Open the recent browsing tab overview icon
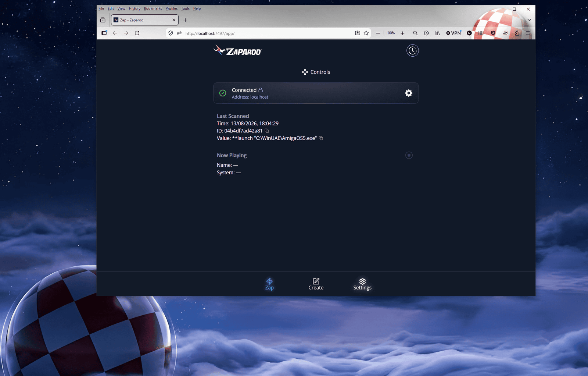 click(103, 20)
